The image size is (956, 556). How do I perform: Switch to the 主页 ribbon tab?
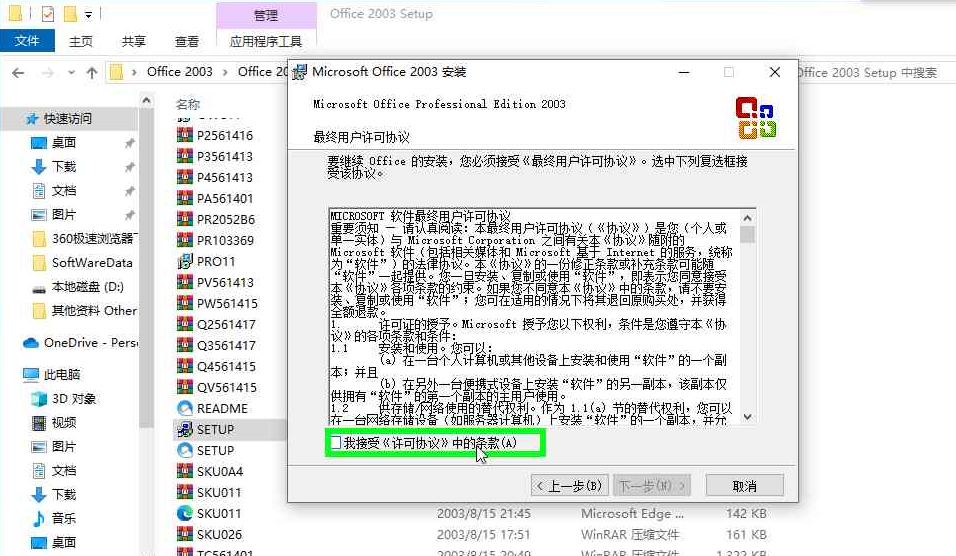point(80,41)
